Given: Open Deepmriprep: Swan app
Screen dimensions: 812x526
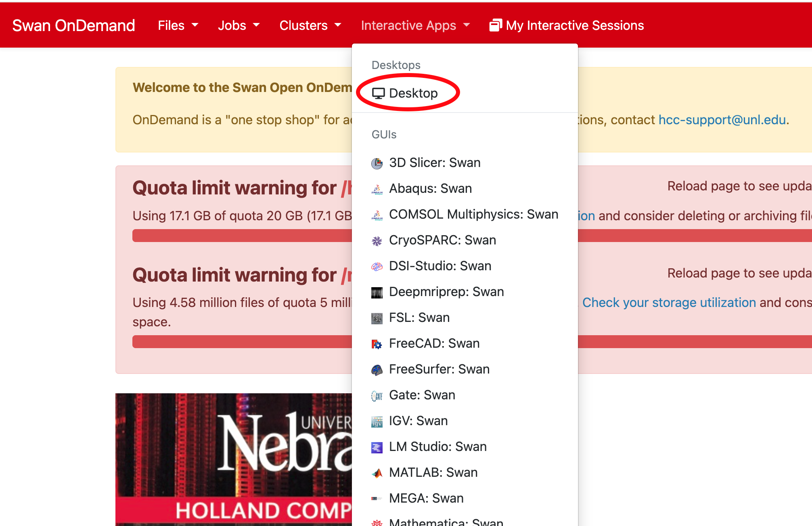Looking at the screenshot, I should click(x=446, y=292).
